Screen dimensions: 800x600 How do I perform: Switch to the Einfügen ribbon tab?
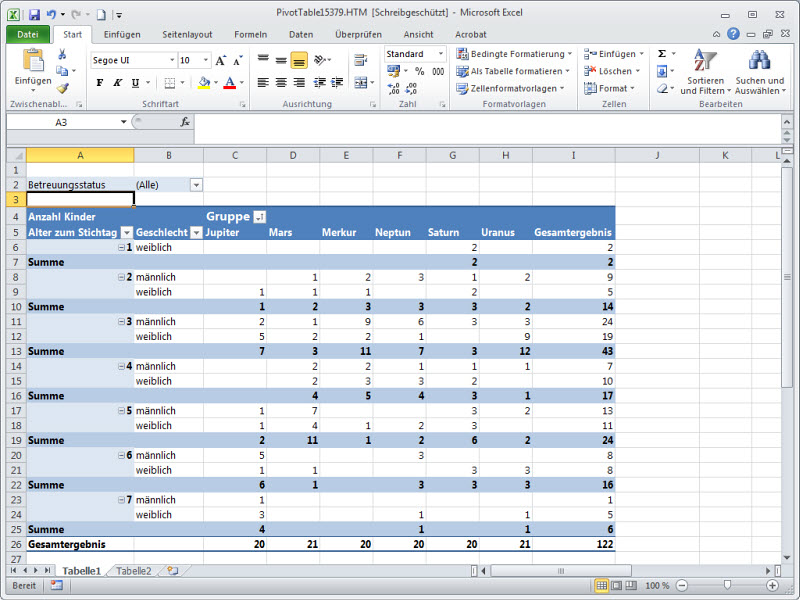pos(122,34)
